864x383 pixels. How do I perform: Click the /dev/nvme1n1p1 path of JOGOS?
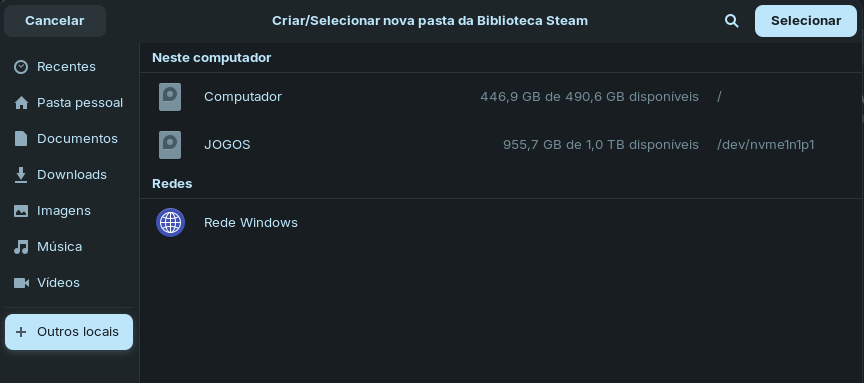pyautogui.click(x=765, y=145)
